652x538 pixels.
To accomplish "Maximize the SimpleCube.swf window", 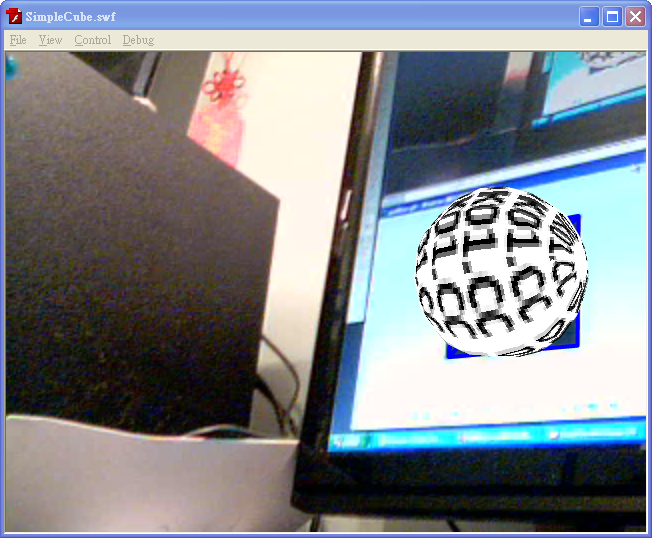I will tap(612, 17).
